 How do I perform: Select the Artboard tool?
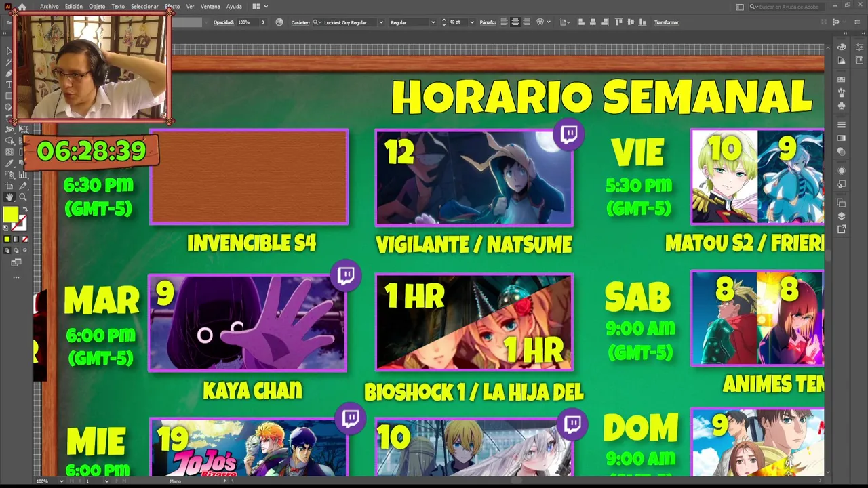coord(9,186)
